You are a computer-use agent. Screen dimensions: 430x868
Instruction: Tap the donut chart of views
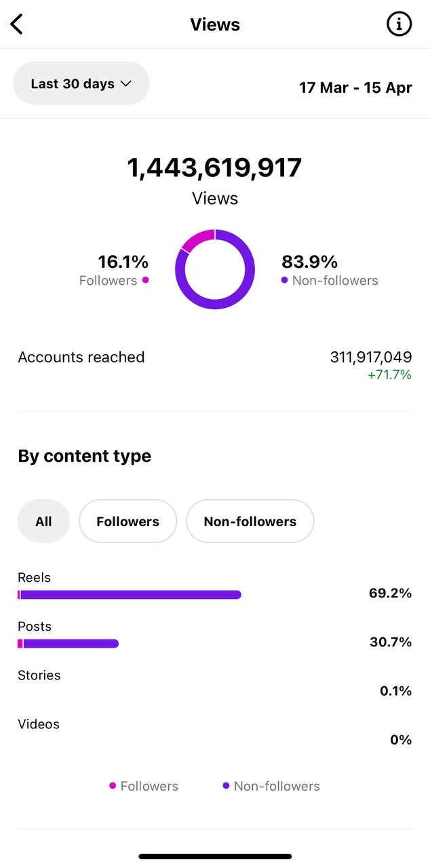click(215, 269)
